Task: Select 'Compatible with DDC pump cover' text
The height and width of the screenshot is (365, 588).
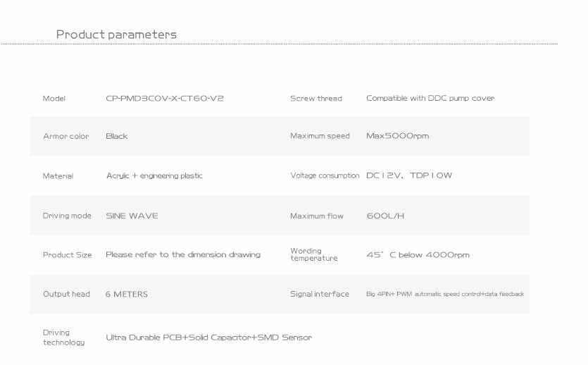Action: click(x=430, y=98)
